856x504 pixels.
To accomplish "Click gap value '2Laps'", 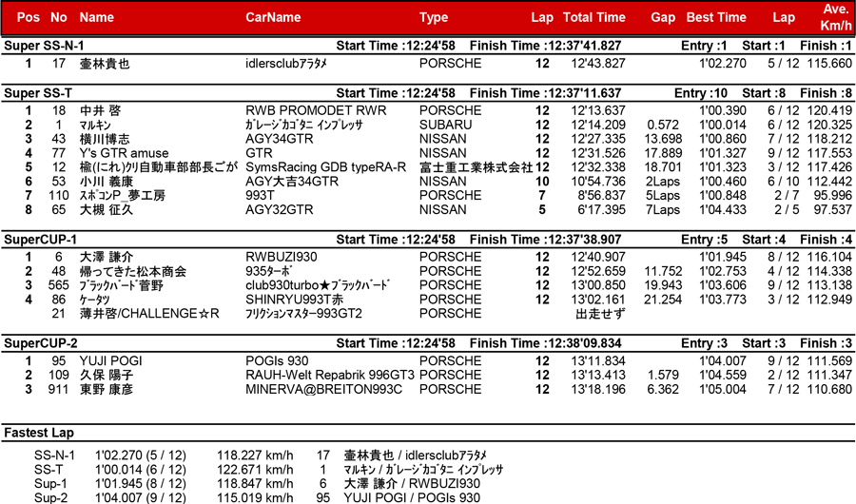I will [663, 182].
